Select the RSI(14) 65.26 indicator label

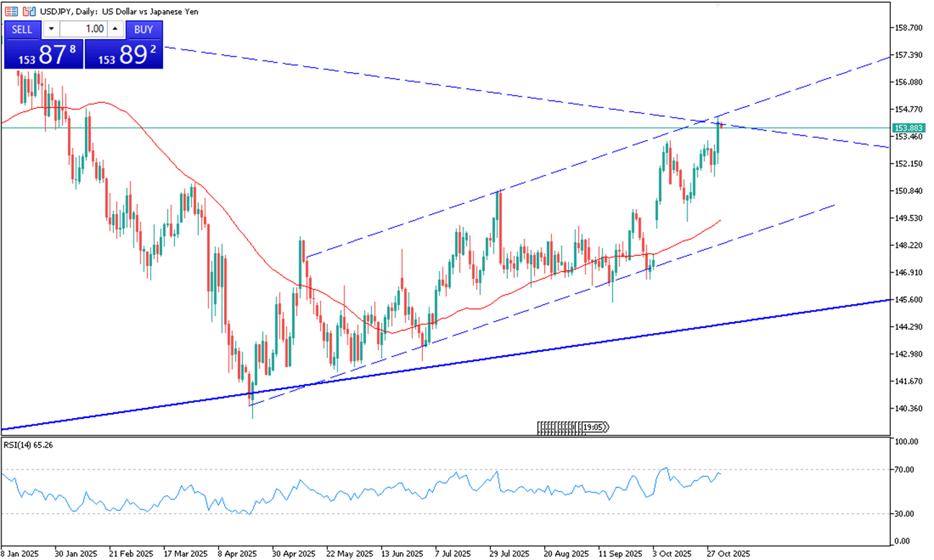tap(29, 445)
